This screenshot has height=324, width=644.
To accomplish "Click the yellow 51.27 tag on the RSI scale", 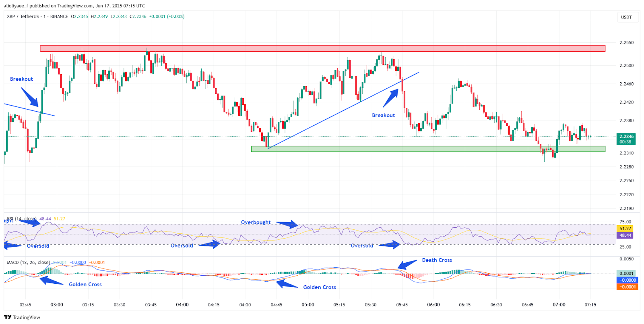I will tap(625, 228).
